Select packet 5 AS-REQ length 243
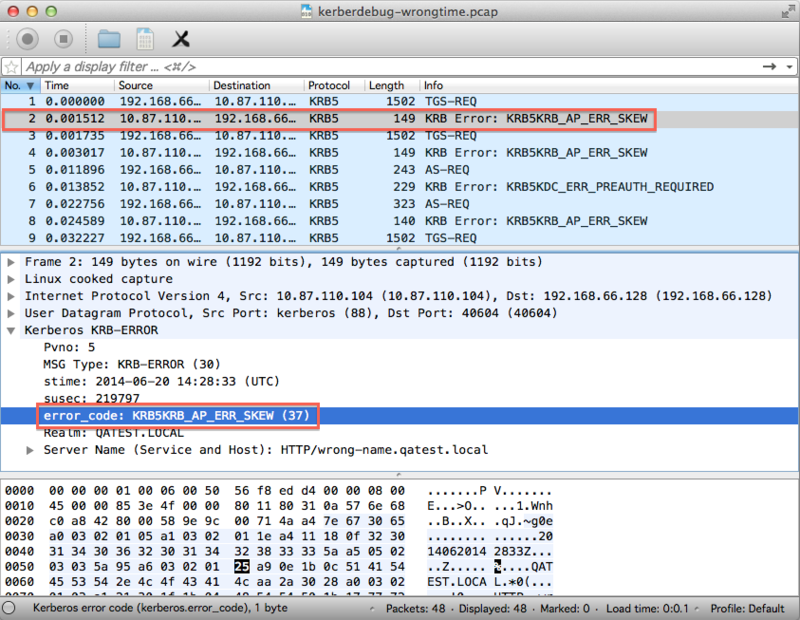This screenshot has height=620, width=800. click(x=399, y=170)
